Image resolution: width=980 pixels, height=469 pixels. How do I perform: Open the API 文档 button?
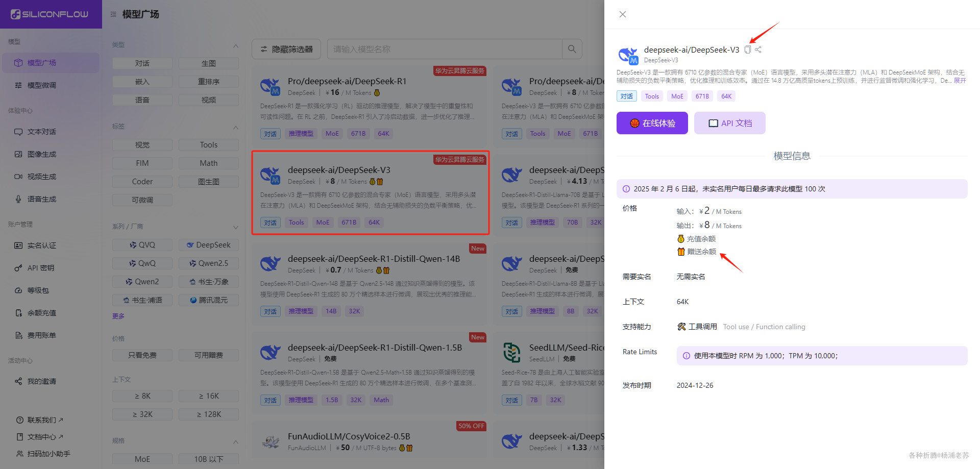pos(730,123)
